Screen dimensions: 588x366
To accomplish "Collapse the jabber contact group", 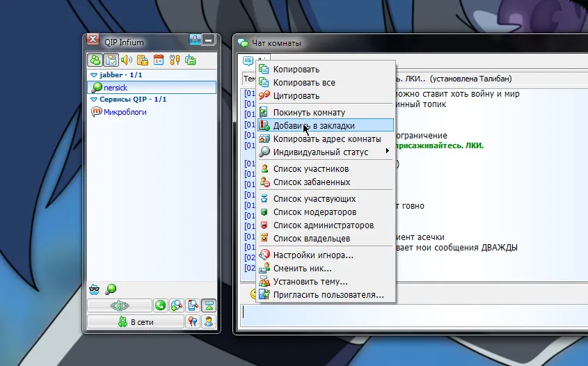I will [93, 75].
